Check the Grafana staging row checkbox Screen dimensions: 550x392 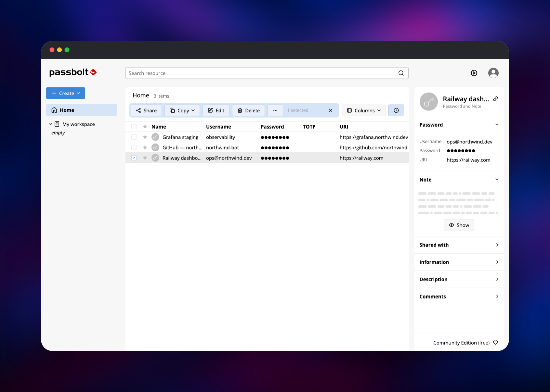click(134, 137)
